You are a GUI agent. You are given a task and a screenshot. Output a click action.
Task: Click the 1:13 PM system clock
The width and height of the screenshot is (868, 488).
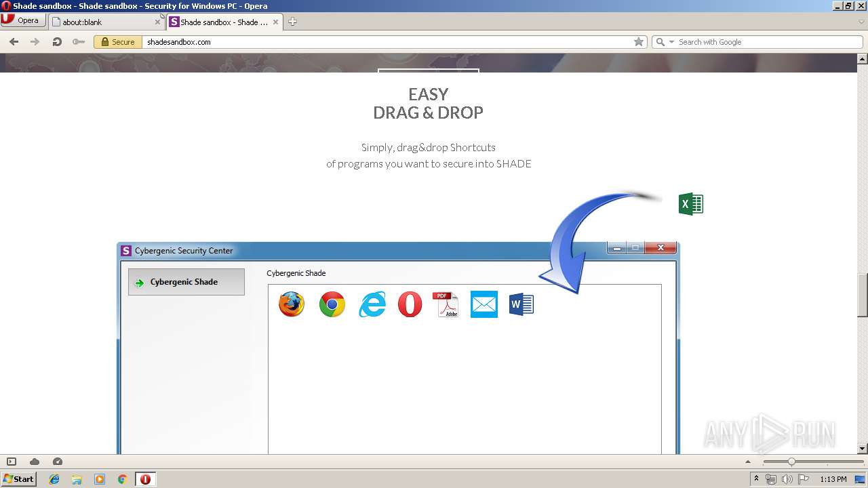(833, 479)
